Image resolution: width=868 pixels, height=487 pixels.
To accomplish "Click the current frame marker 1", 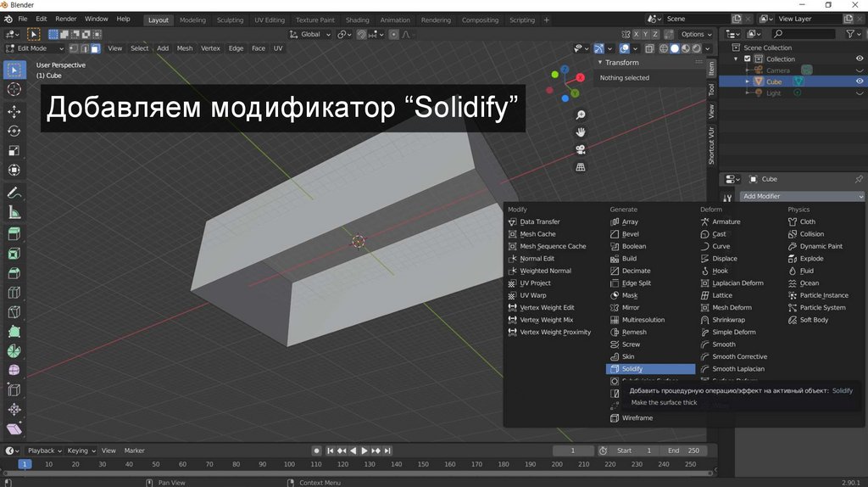I will pos(25,464).
